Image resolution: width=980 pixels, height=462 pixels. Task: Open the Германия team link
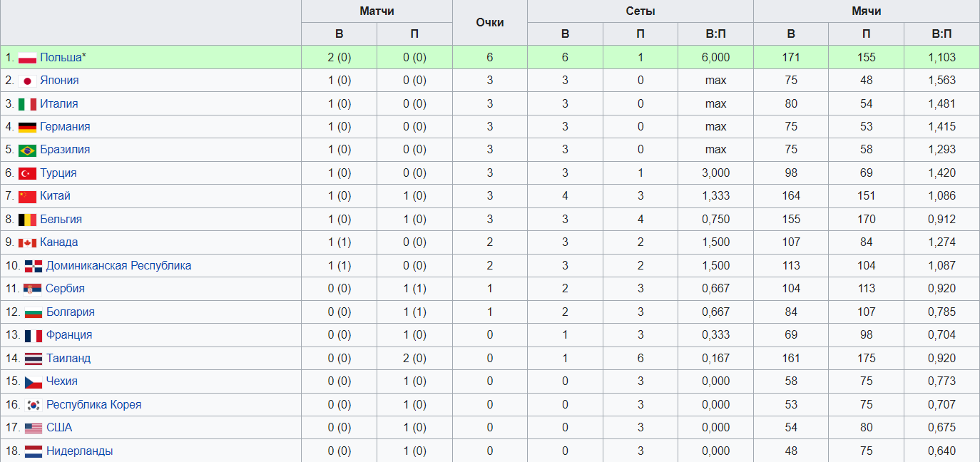65,127
